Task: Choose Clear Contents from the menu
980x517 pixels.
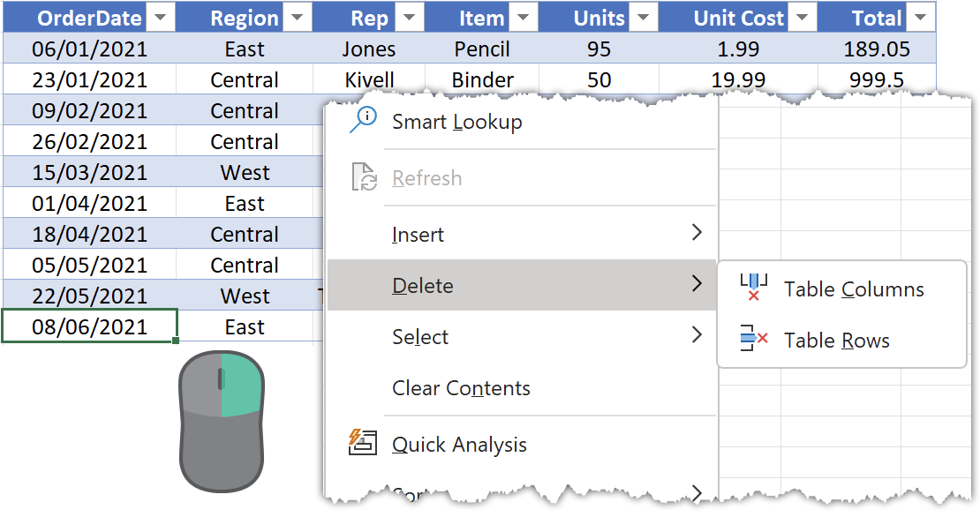Action: 461,388
